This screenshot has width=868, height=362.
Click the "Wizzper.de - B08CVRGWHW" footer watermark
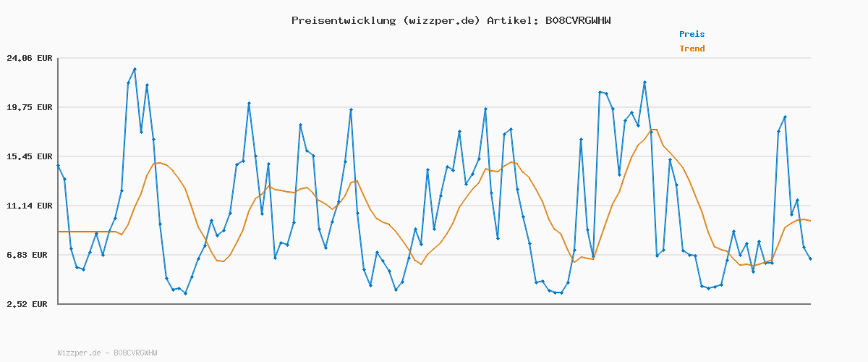coord(107,353)
